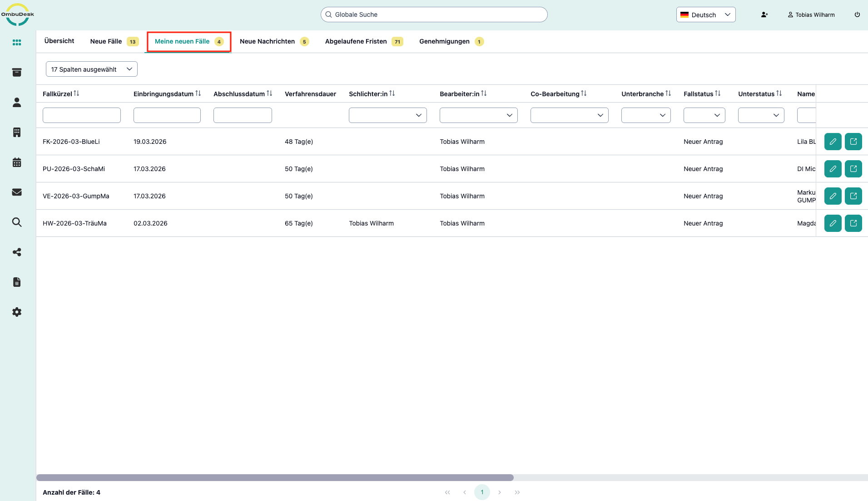Screen dimensions: 868x501
Task: Switch to the Abgelaufene Fristen tab
Action: pyautogui.click(x=364, y=41)
